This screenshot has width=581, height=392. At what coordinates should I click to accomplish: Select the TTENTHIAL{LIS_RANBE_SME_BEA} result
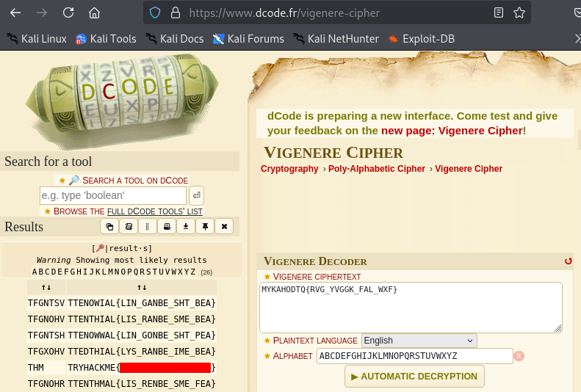(x=142, y=319)
